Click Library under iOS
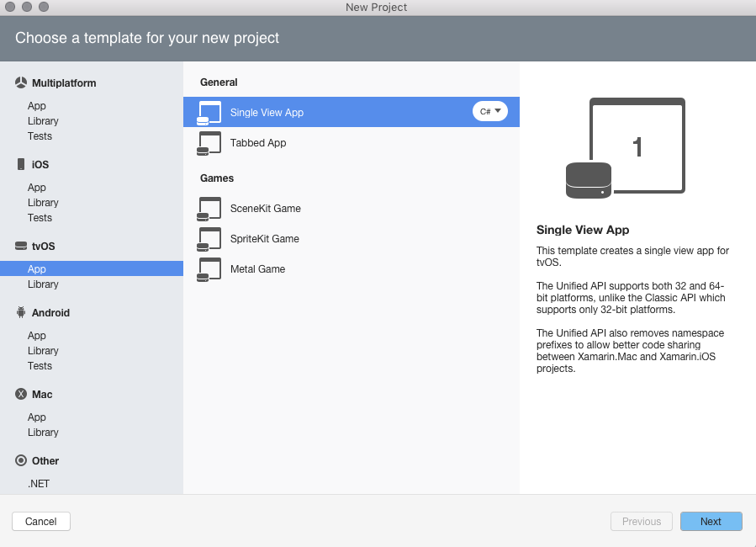Viewport: 756px width, 547px height. [43, 202]
